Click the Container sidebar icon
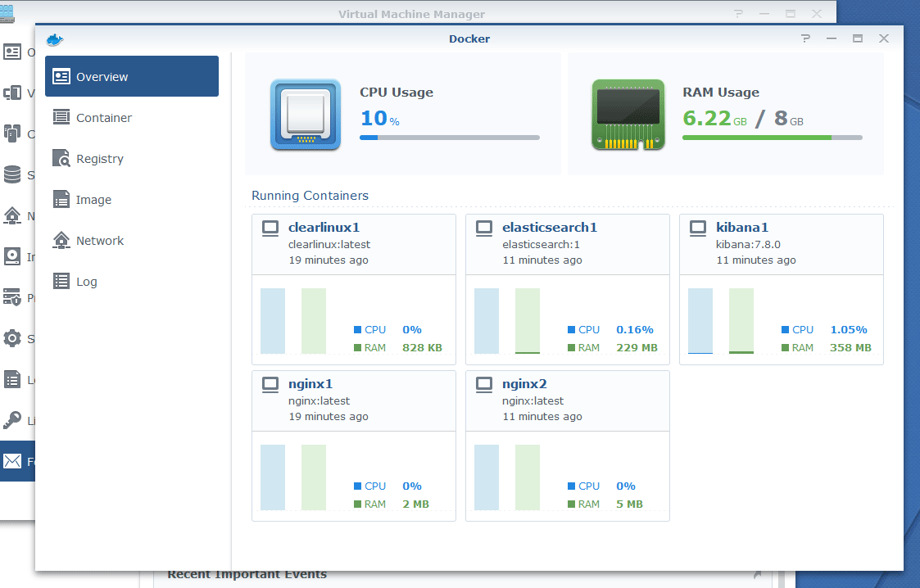The width and height of the screenshot is (920, 588). point(61,117)
